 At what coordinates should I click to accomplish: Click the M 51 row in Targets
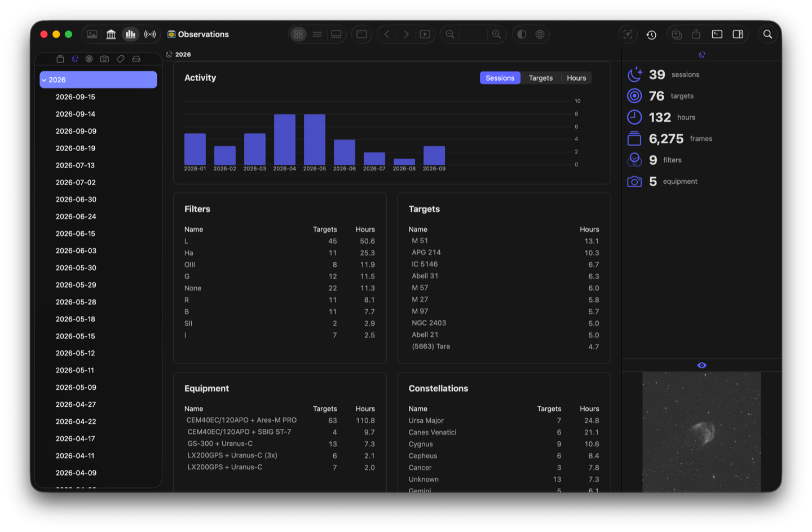click(504, 241)
